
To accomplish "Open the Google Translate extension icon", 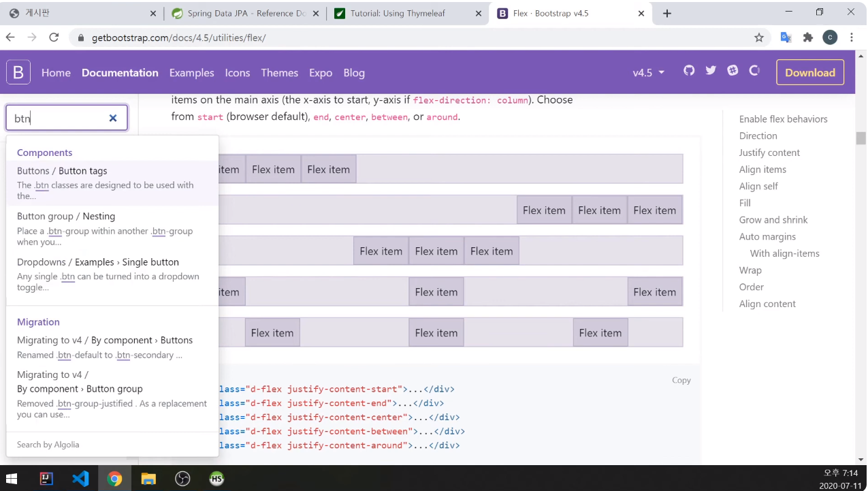I will pyautogui.click(x=786, y=37).
